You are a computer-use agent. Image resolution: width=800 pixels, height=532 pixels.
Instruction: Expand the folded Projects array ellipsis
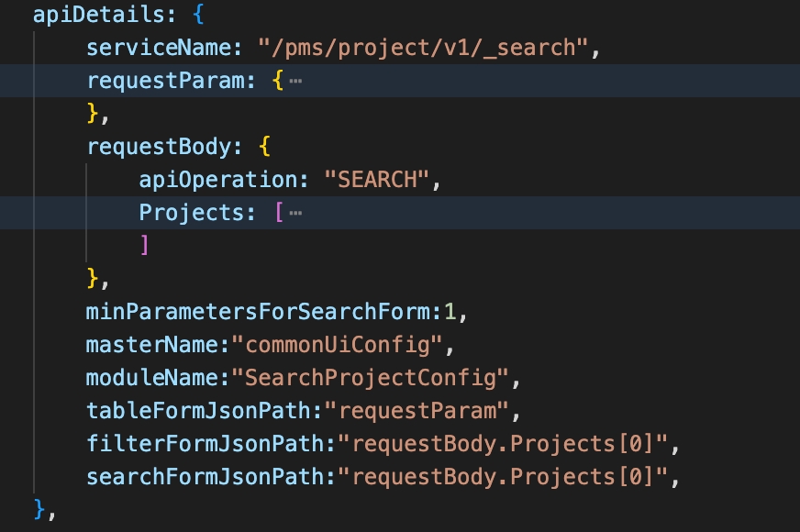(294, 213)
